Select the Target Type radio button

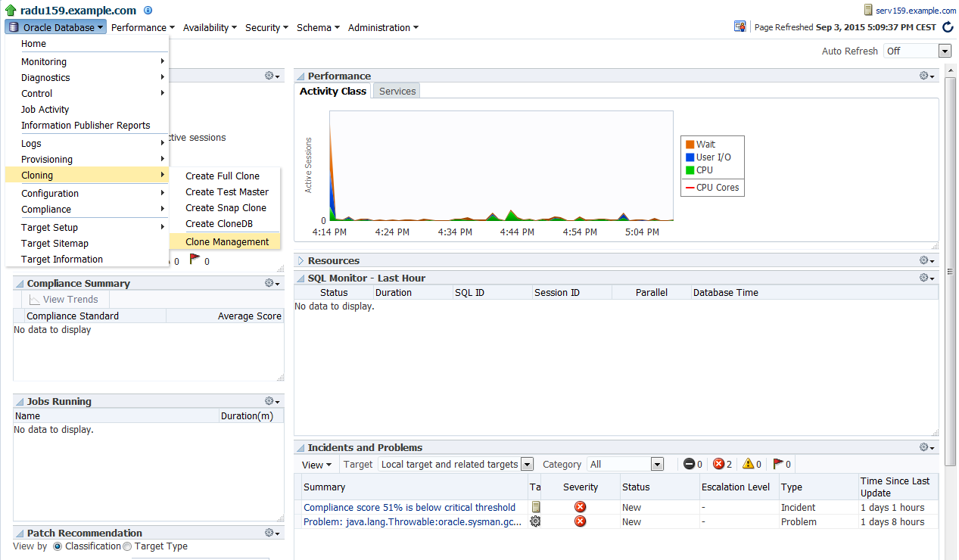[x=127, y=546]
